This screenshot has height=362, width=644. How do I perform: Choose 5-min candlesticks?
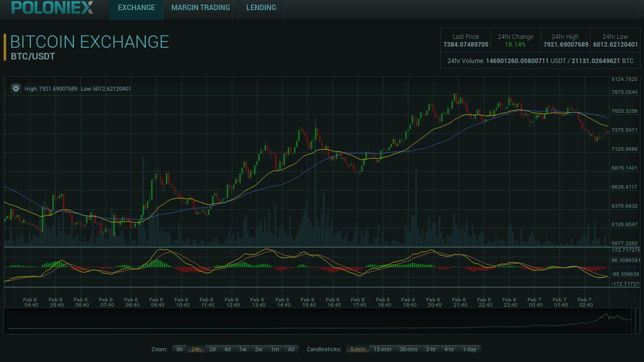coord(358,349)
